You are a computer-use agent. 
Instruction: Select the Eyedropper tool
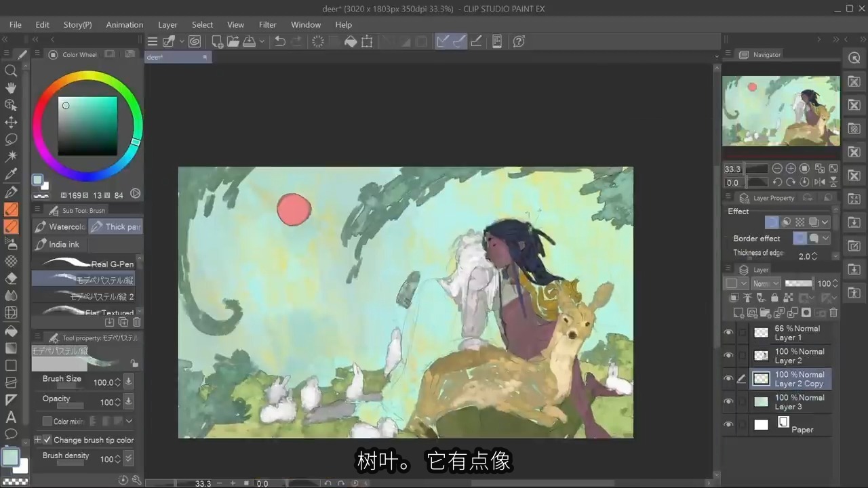11,174
